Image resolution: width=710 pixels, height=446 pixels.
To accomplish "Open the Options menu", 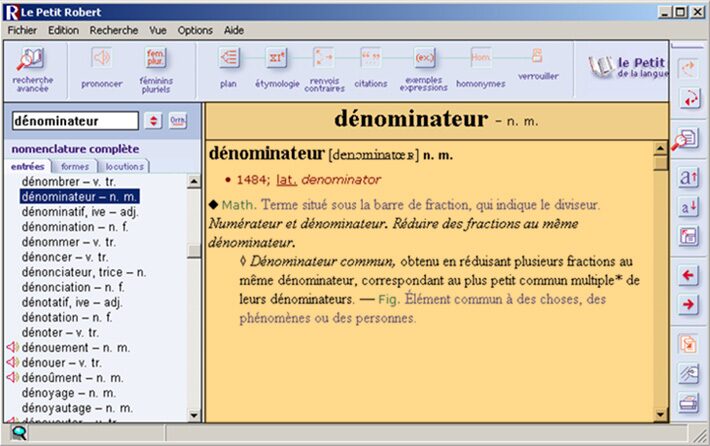I will pyautogui.click(x=195, y=30).
